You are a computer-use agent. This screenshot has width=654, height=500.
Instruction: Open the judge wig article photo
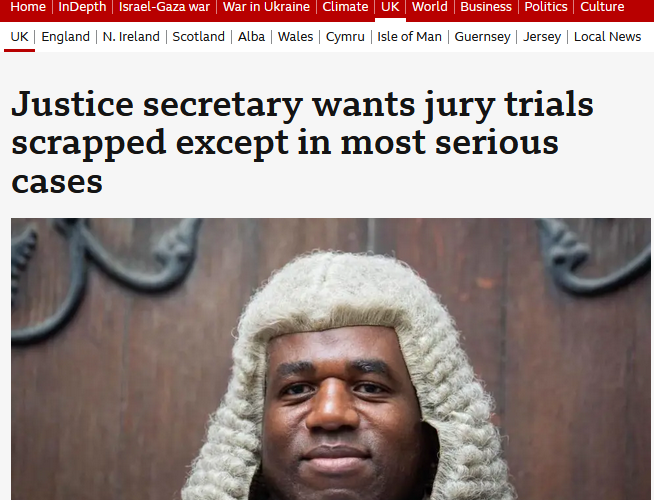[331, 359]
